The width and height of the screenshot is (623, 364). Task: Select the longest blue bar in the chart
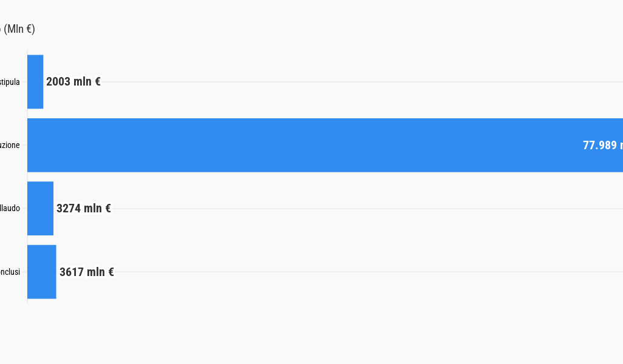point(304,145)
